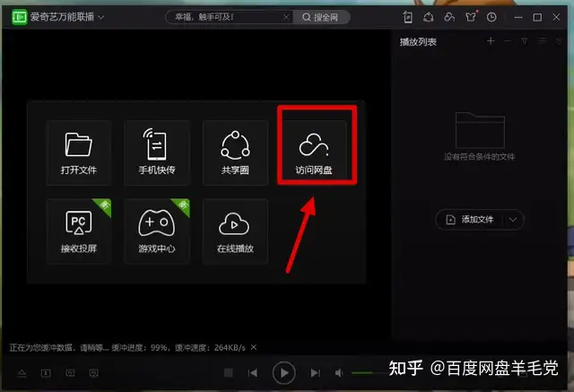Open the 在线播放 tile

[x=235, y=231]
